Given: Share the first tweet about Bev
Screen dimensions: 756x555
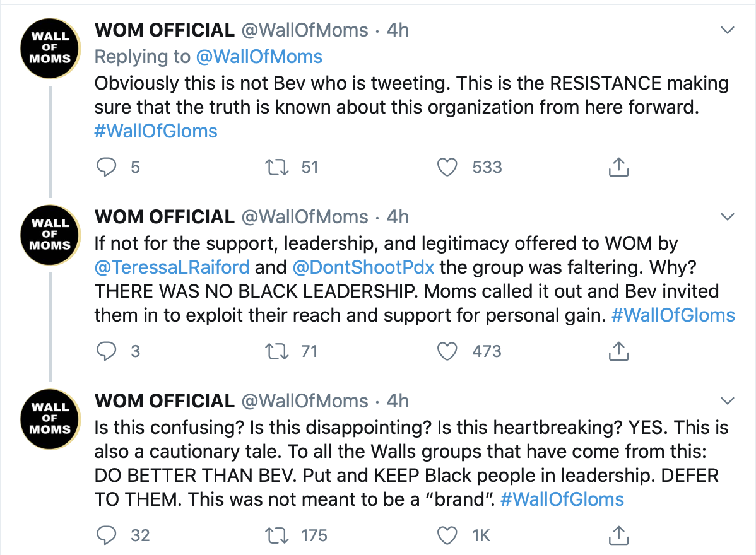Looking at the screenshot, I should (x=618, y=167).
